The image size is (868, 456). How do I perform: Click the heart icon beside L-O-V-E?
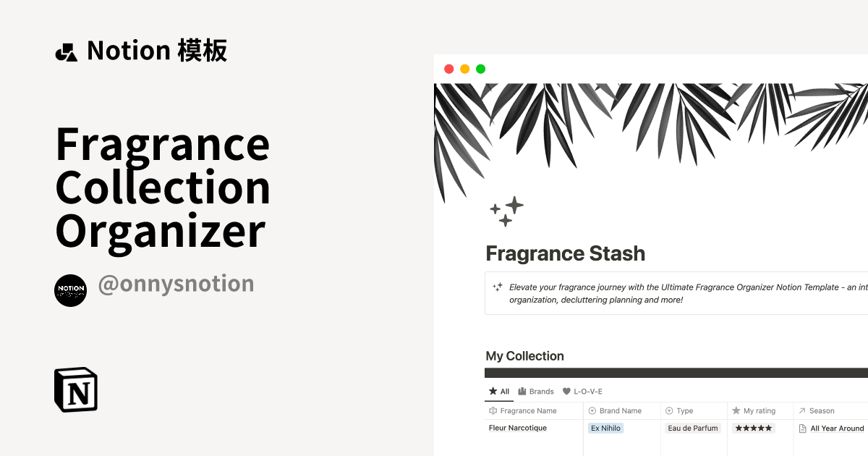(x=566, y=392)
